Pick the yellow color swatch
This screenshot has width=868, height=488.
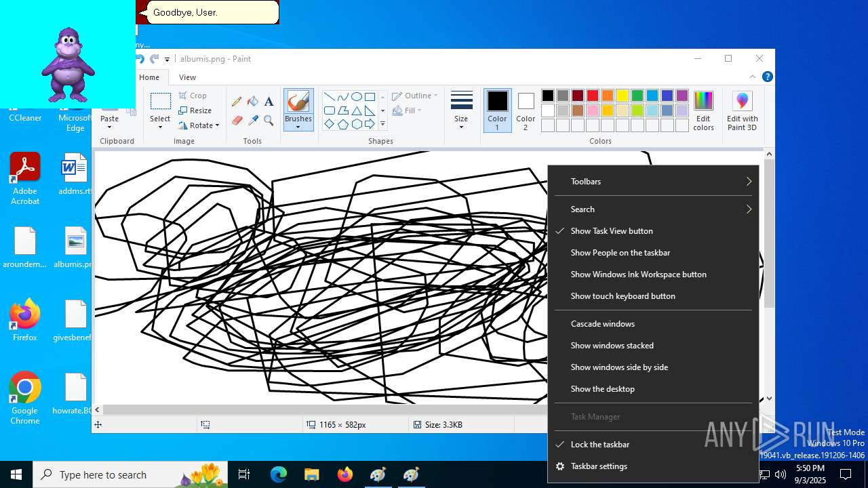coord(623,96)
